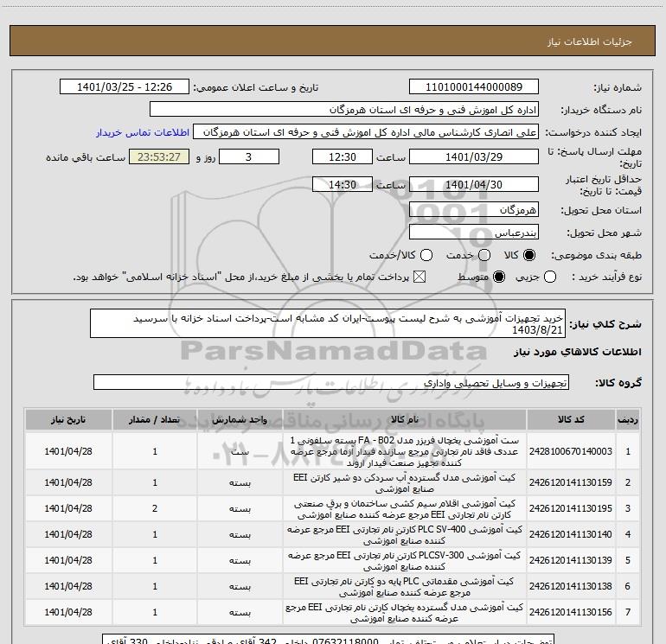Viewport: 666px width, 644px height.
Task: Select item code 2426120141130140
Action: (571, 534)
